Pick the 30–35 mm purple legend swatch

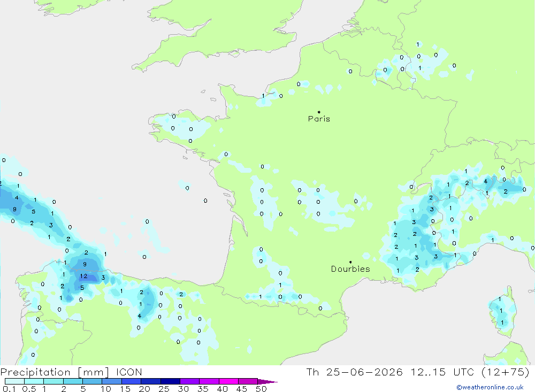coord(189,381)
